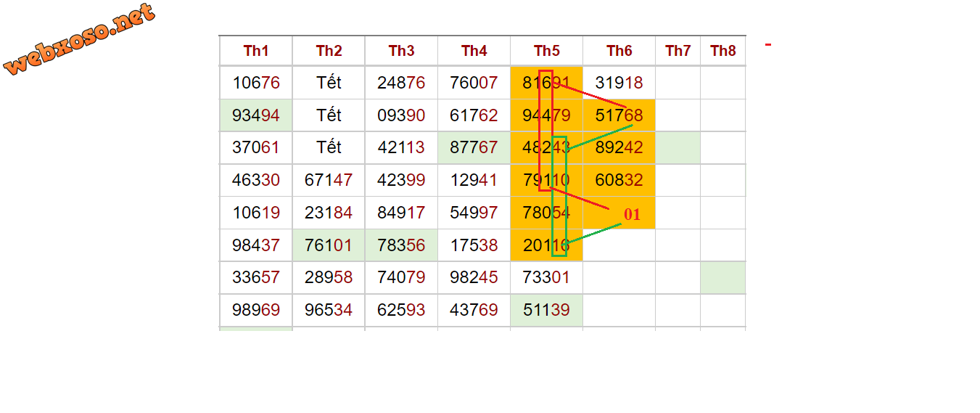Select the Th1 column header

click(256, 51)
